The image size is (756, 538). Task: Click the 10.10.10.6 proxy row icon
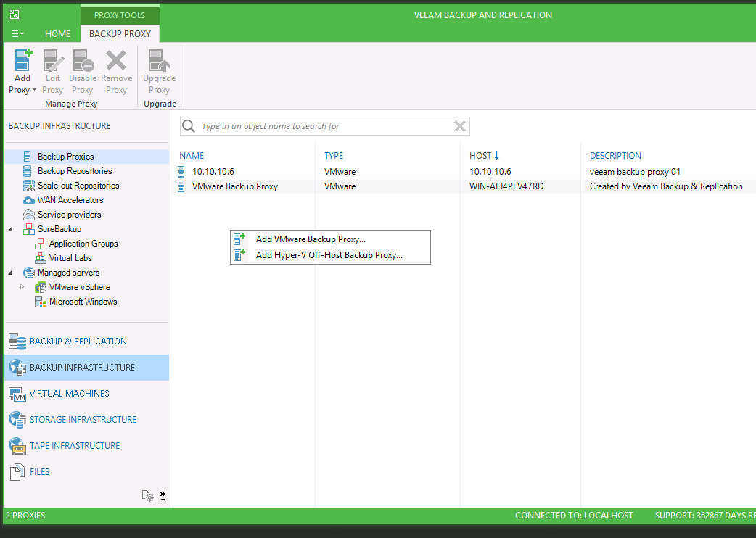[x=181, y=171]
